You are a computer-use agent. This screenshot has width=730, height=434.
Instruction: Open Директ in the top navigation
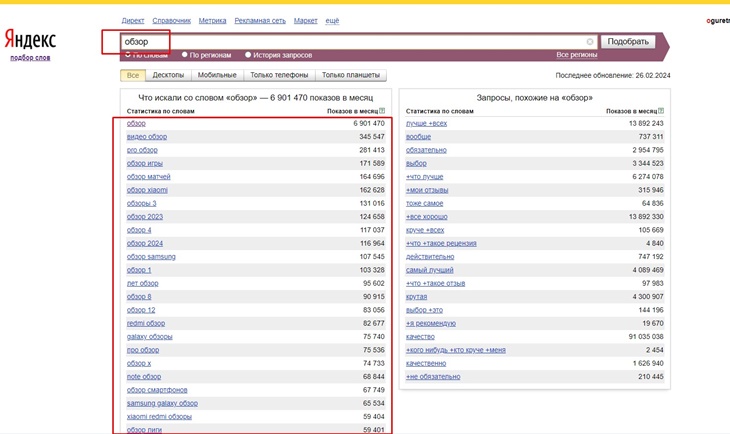coord(133,20)
